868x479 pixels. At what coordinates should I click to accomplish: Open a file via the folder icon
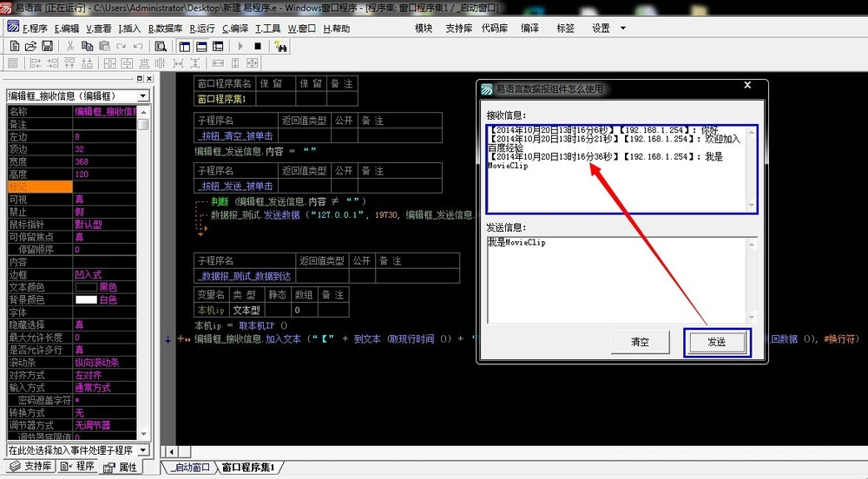coord(31,47)
